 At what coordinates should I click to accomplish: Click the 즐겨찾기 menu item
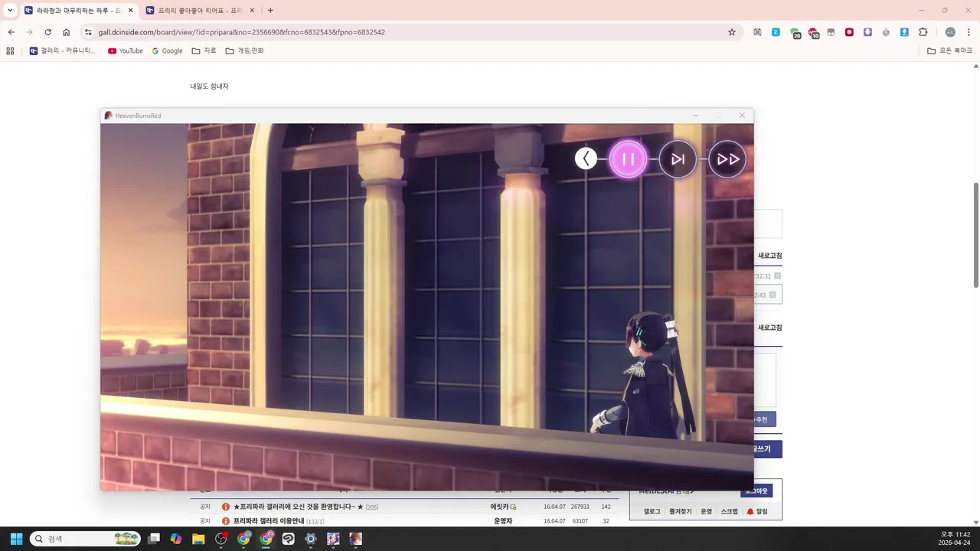pos(680,511)
